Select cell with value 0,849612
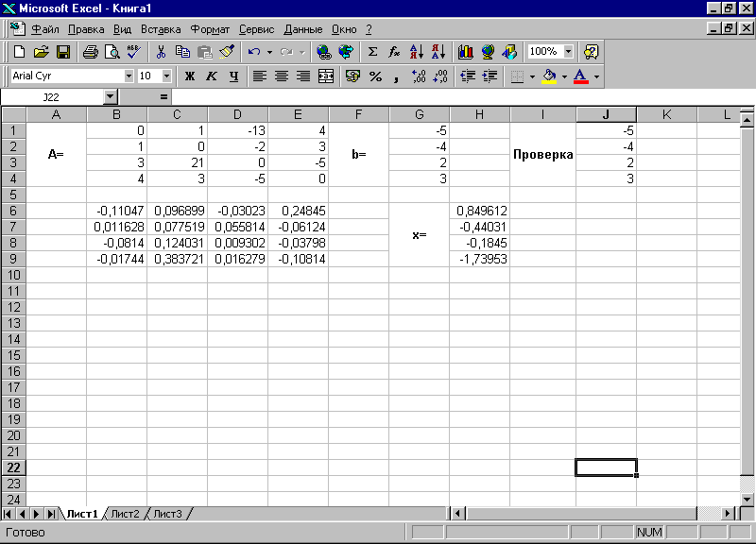 coord(479,211)
